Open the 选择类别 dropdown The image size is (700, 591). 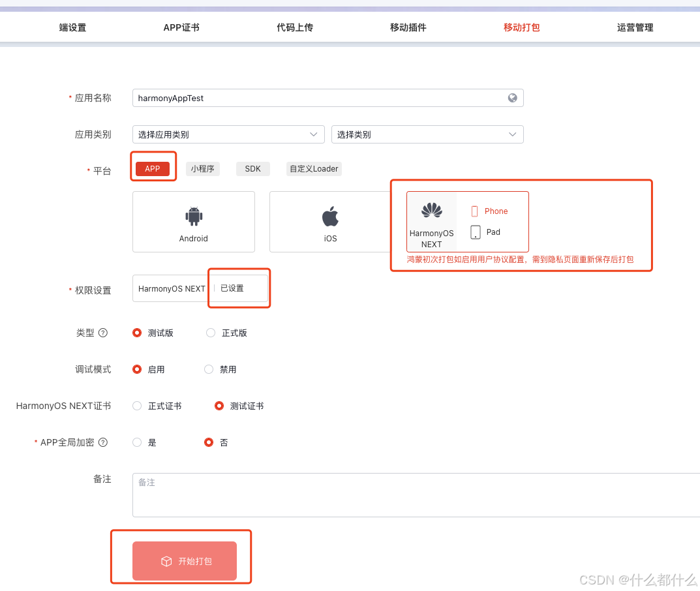[427, 134]
